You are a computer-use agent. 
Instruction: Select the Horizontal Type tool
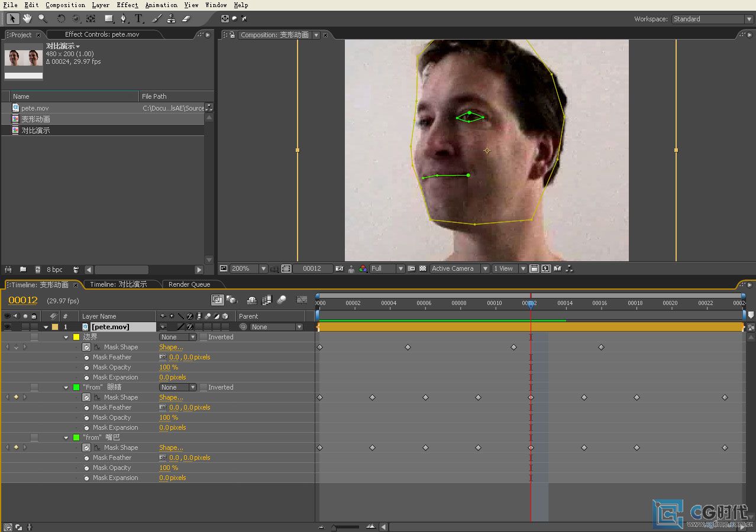(139, 18)
